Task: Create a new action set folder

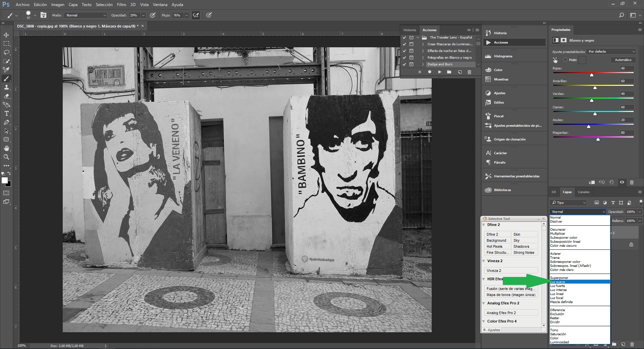Action: point(449,72)
